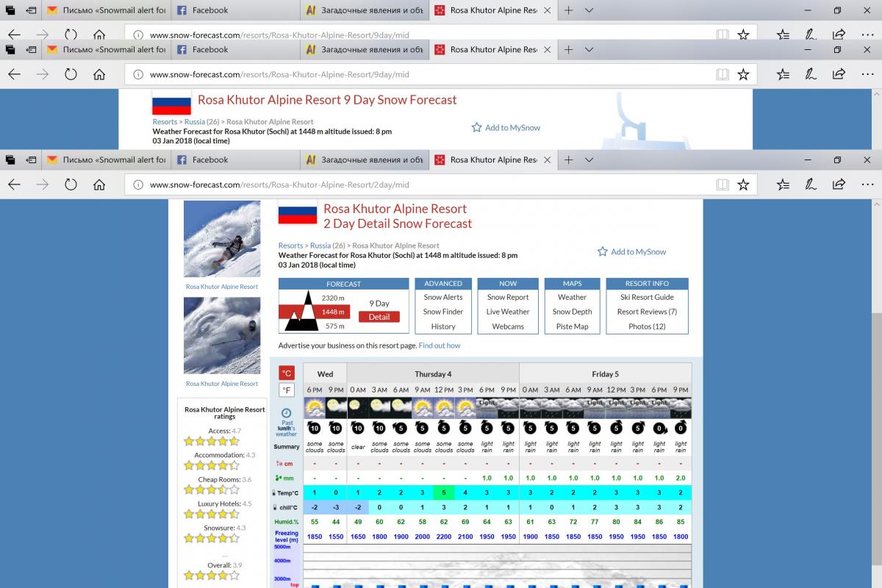Image resolution: width=882 pixels, height=588 pixels.
Task: Select the Facebook tab in the 9 Day Snow Forecast window
Action: tap(236, 49)
